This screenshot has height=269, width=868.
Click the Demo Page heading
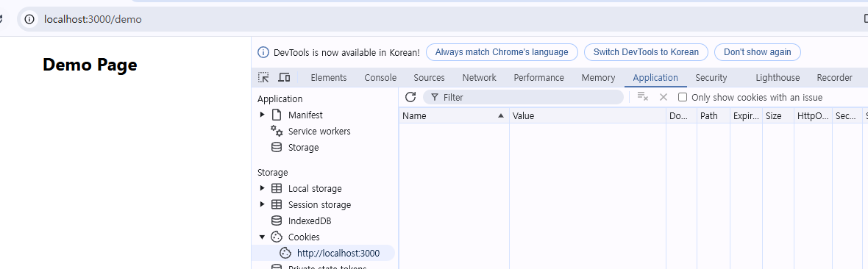[90, 65]
